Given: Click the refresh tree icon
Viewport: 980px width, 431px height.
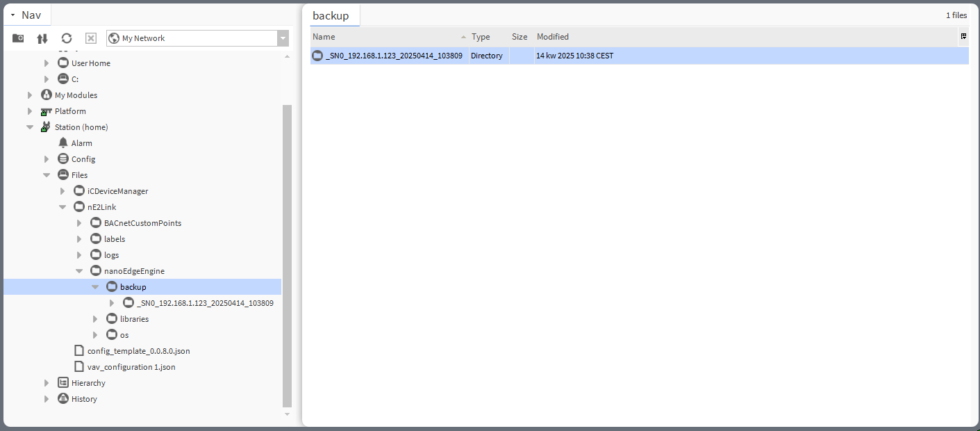Looking at the screenshot, I should pos(67,38).
